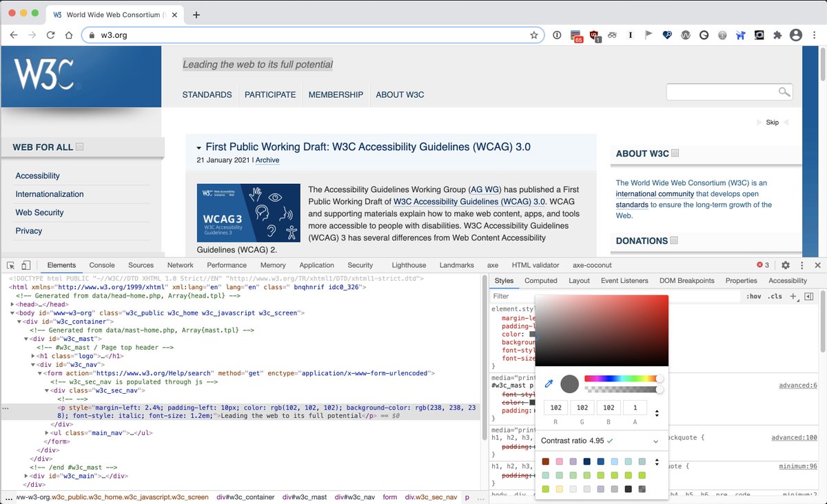Click the blue dog extension icon
The height and width of the screenshot is (504, 827).
click(740, 35)
